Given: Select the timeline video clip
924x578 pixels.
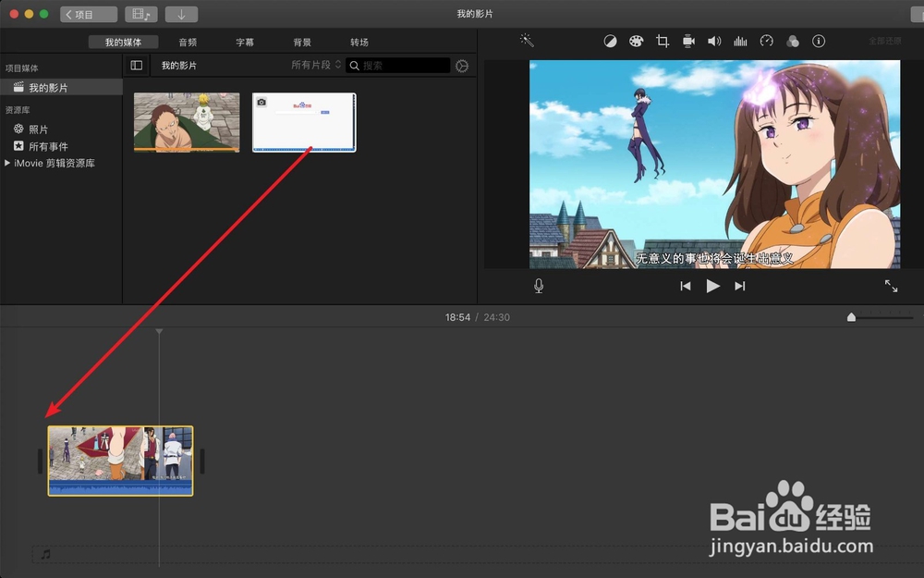Looking at the screenshot, I should click(120, 461).
